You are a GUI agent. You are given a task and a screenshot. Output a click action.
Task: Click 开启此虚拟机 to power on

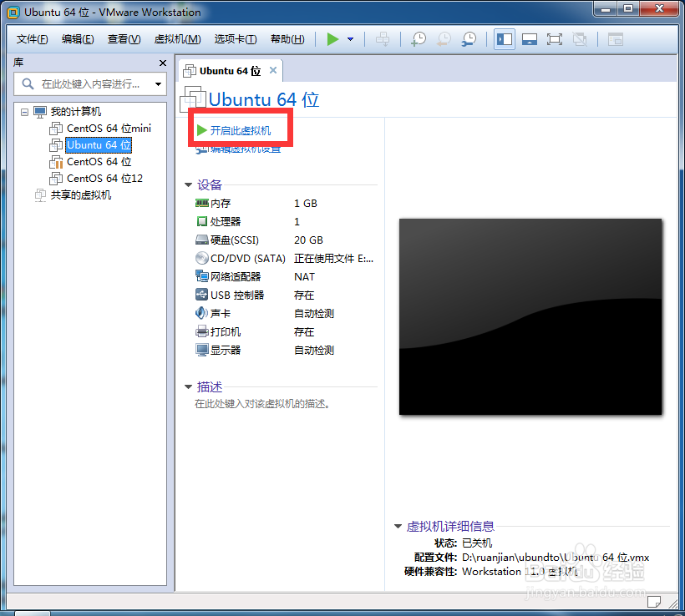click(241, 130)
